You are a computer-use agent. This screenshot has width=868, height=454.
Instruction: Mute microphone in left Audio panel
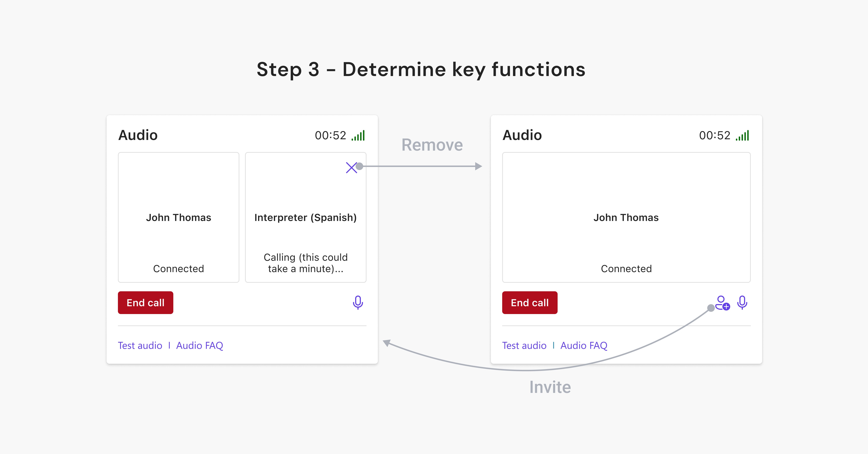point(357,302)
